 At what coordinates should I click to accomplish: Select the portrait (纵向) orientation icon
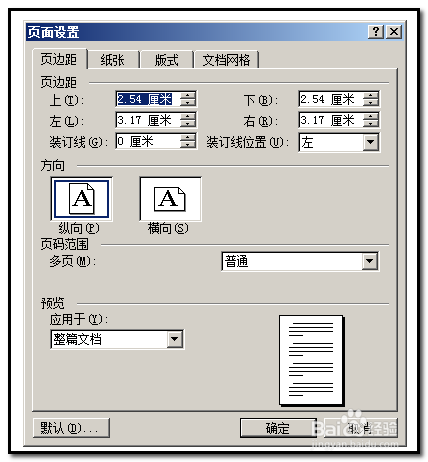coord(81,199)
